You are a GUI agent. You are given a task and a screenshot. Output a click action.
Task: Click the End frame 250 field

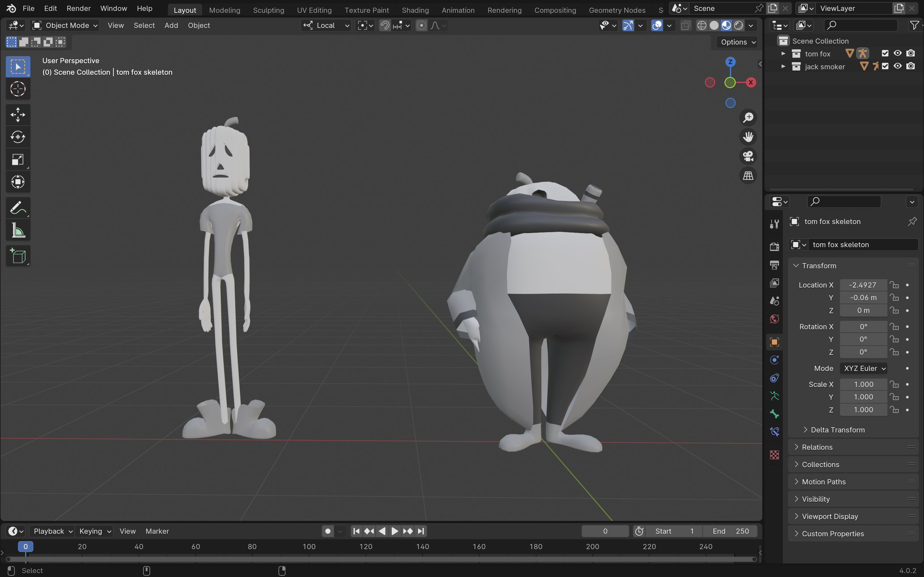731,531
